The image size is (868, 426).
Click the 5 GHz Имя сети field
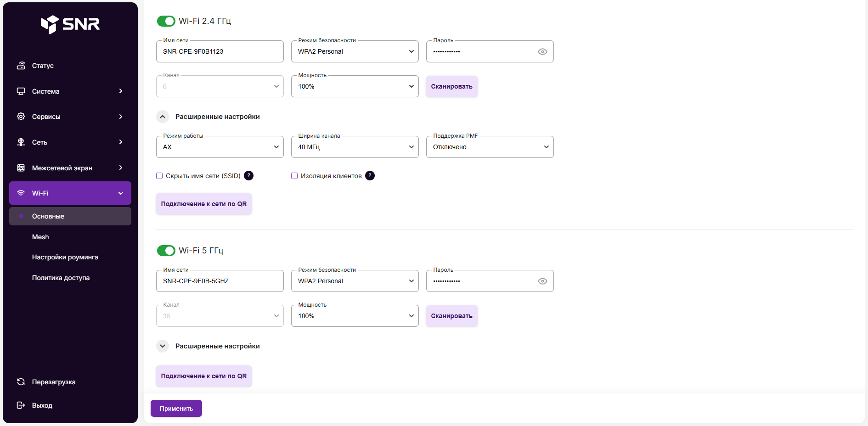point(220,281)
